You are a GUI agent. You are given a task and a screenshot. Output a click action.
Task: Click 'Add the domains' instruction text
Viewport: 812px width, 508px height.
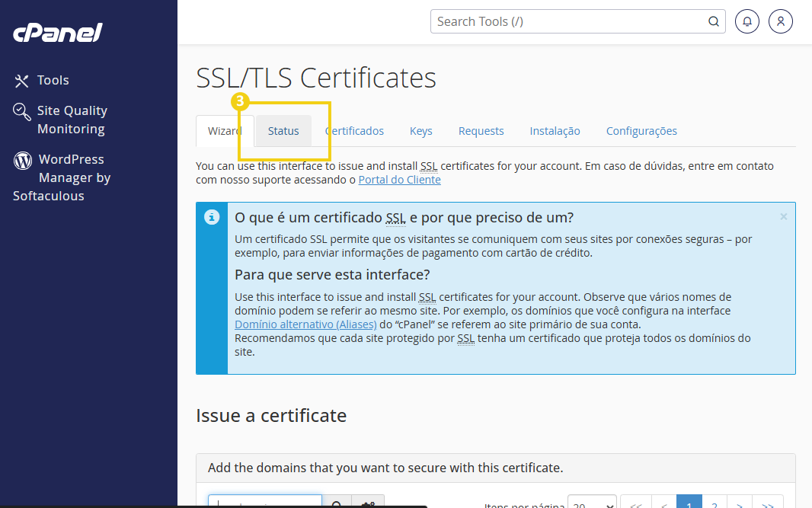tap(385, 468)
